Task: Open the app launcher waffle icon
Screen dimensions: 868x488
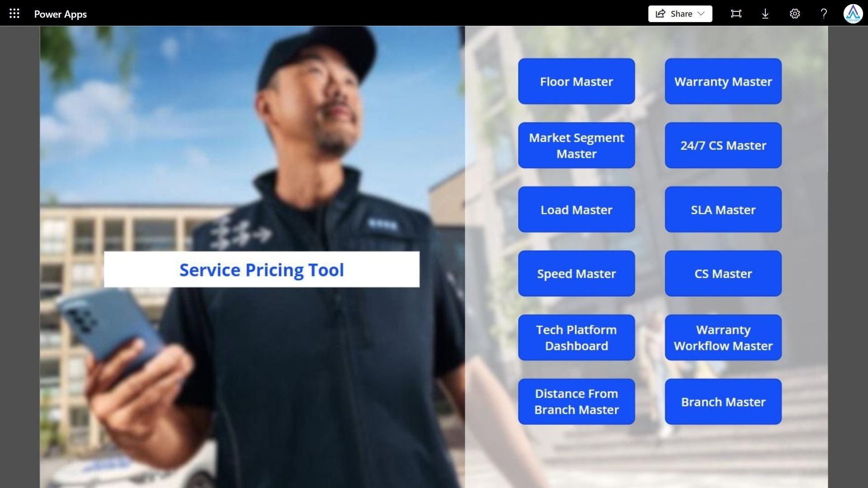Action: [14, 14]
